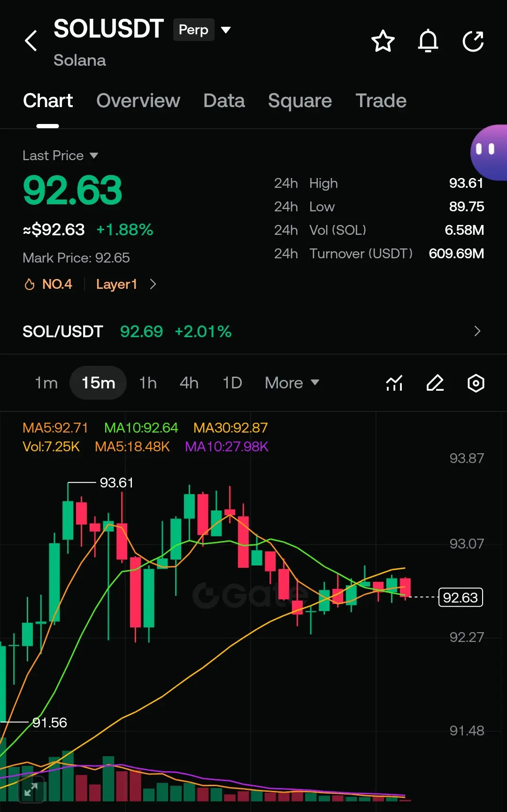Screen dimensions: 507x812
Task: Tap the Vol:7.25K volume label
Action: tap(51, 447)
